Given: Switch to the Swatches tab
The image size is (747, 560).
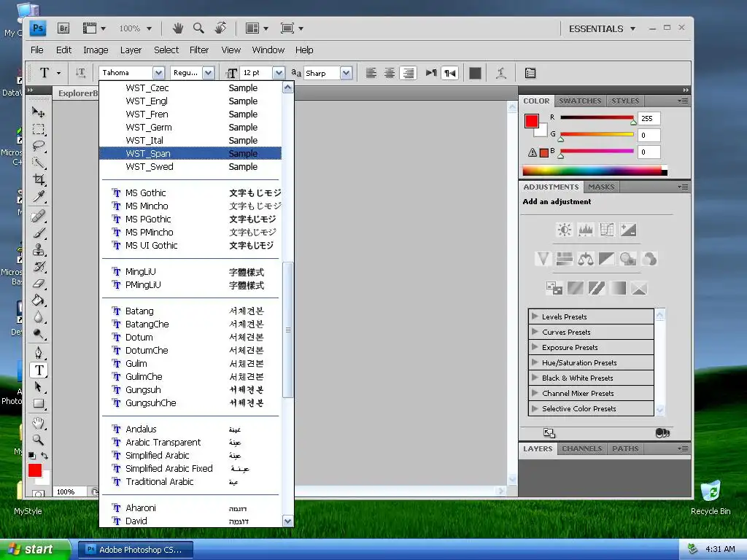Looking at the screenshot, I should pos(580,101).
